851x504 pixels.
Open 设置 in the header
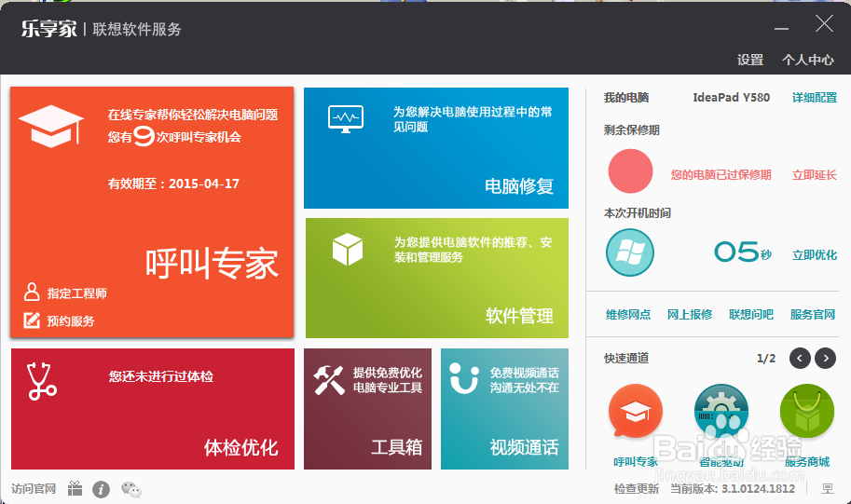click(x=750, y=60)
